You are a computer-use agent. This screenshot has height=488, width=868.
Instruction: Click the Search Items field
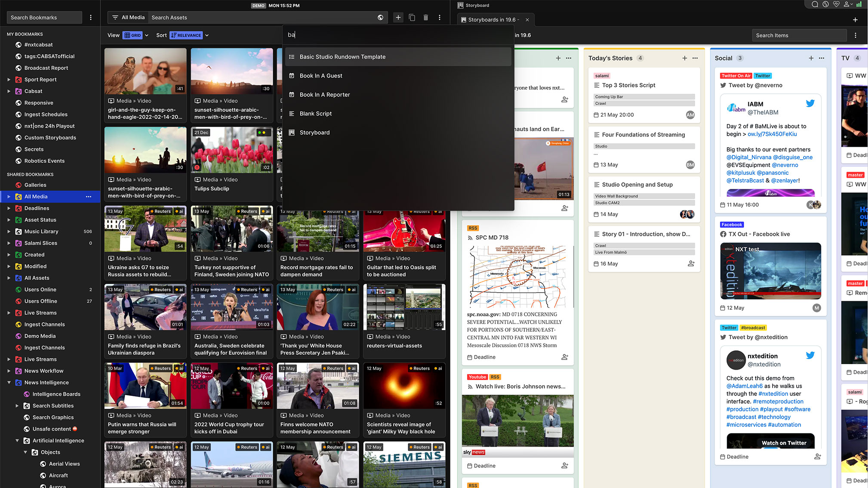[799, 35]
